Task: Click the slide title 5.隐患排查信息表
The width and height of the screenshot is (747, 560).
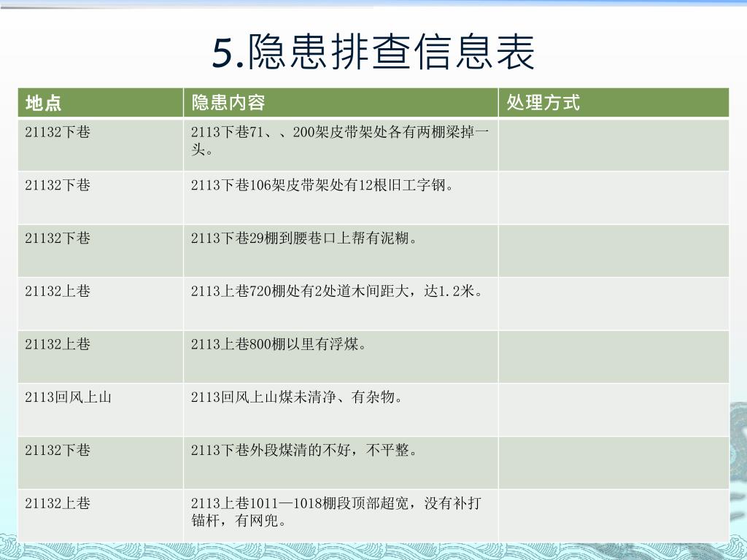Action: point(373,52)
